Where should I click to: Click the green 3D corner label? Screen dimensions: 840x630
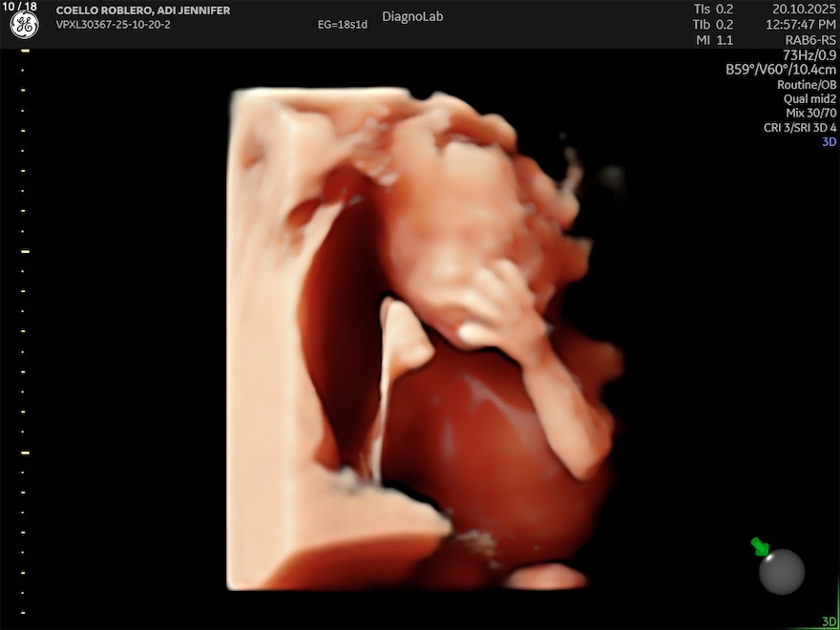(829, 621)
